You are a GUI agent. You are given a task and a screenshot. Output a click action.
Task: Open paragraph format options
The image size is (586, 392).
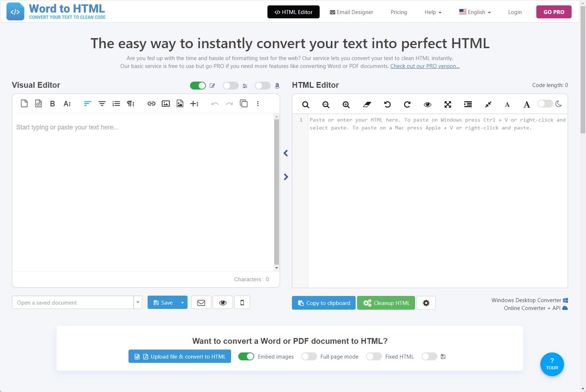(131, 104)
